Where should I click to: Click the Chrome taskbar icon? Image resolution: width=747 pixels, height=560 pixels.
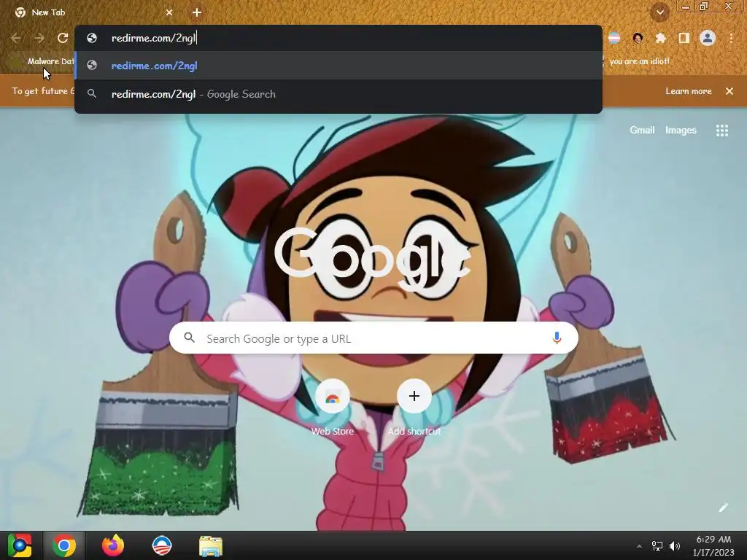coord(64,545)
